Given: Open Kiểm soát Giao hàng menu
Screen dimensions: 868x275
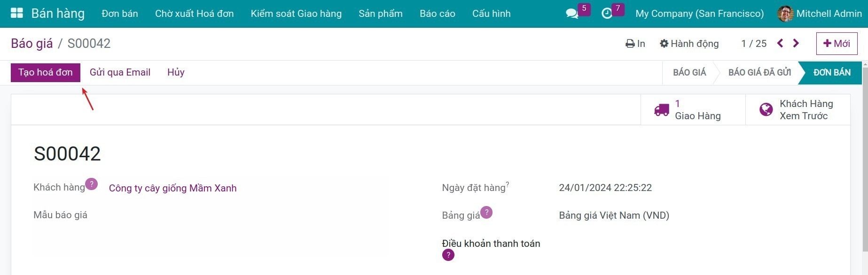Looking at the screenshot, I should [x=296, y=14].
